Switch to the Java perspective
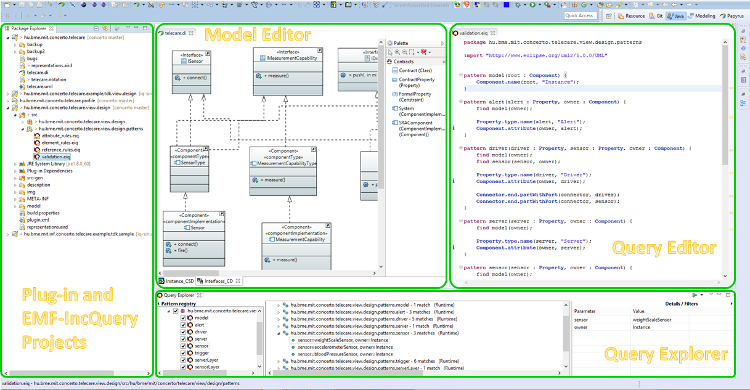 (675, 16)
